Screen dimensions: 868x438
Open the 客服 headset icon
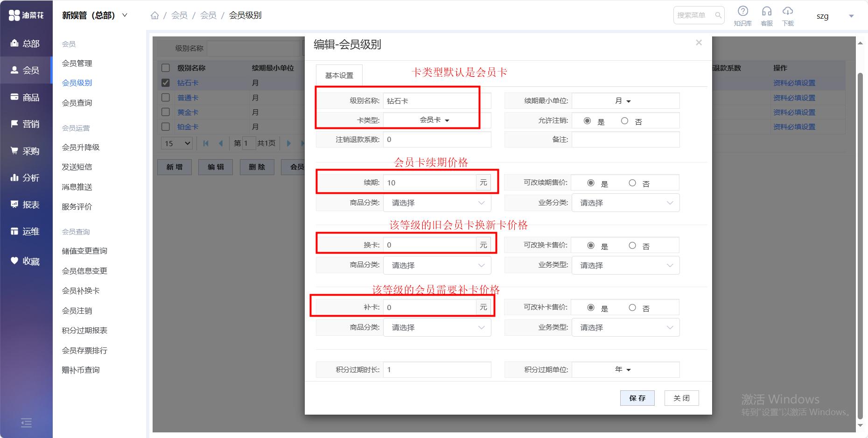point(767,15)
